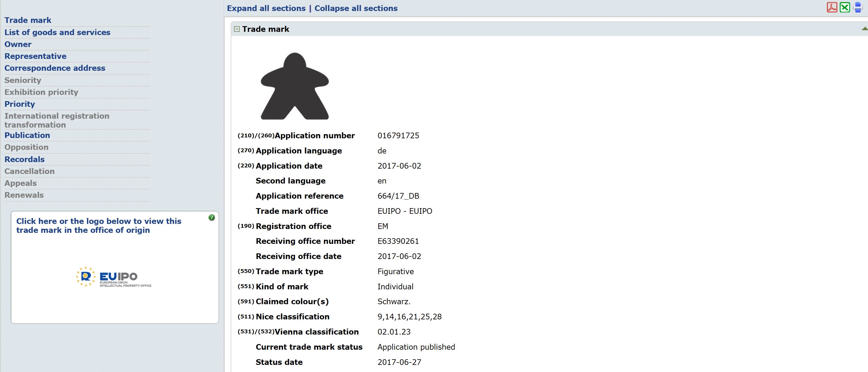Select the Appeals sidebar item
Screen dimensions: 868x372
(20, 183)
